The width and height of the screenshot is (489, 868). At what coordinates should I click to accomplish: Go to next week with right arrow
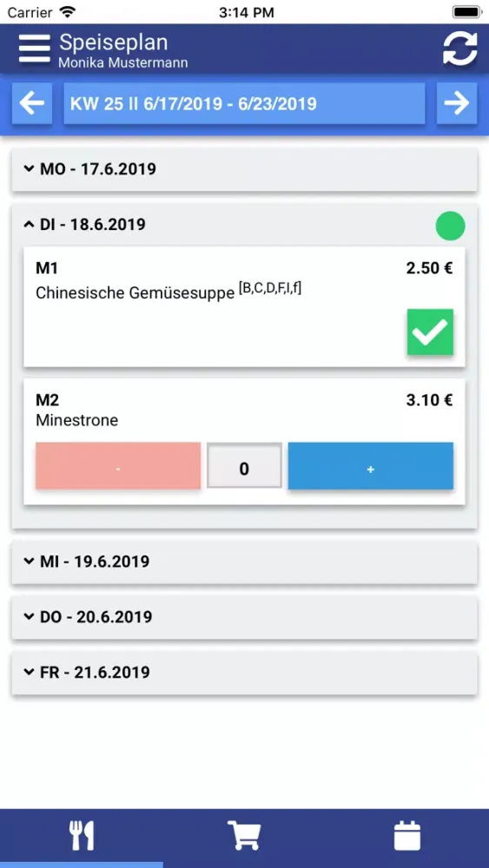(x=456, y=103)
